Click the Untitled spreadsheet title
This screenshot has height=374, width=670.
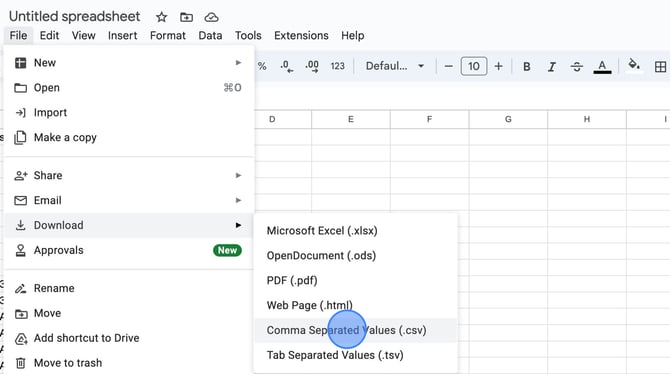point(74,16)
